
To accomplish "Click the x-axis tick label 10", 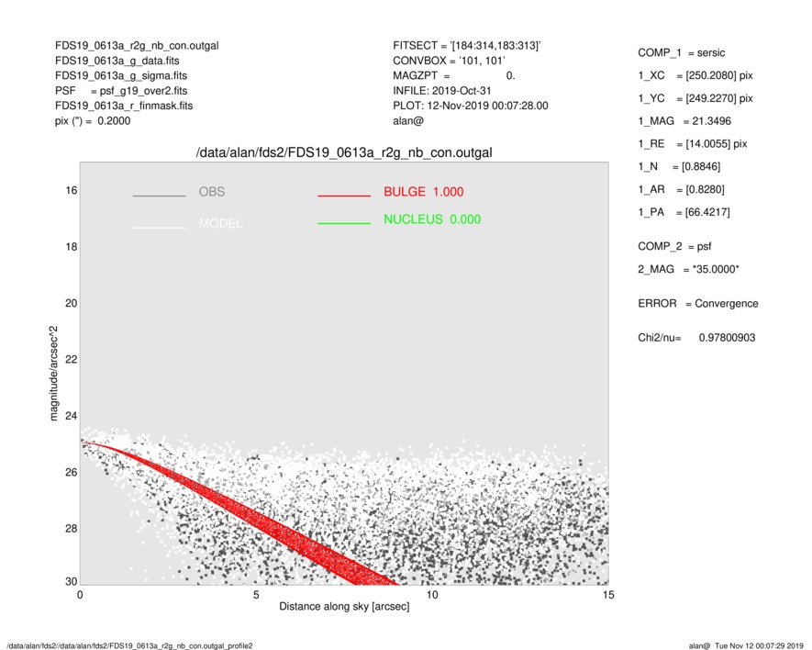I will point(432,595).
